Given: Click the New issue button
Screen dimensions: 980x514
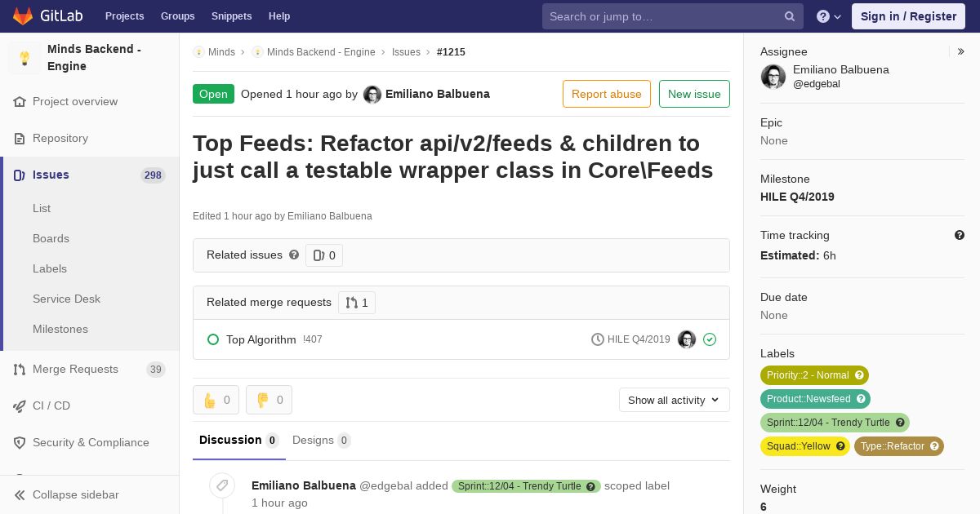Looking at the screenshot, I should (694, 94).
